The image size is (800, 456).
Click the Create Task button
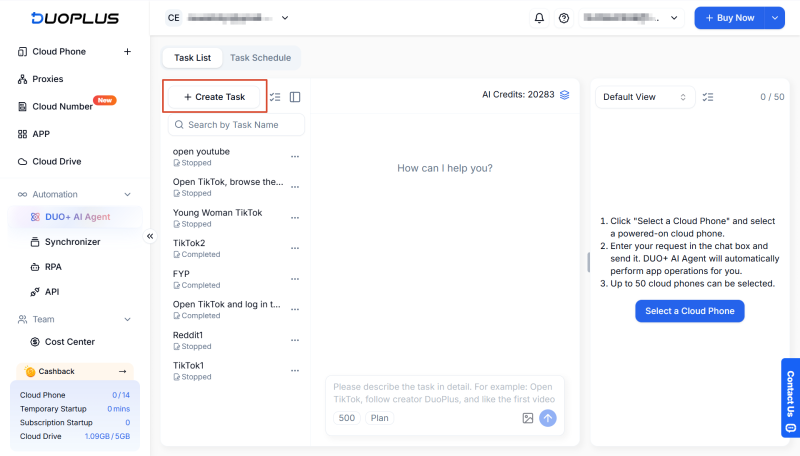click(215, 97)
